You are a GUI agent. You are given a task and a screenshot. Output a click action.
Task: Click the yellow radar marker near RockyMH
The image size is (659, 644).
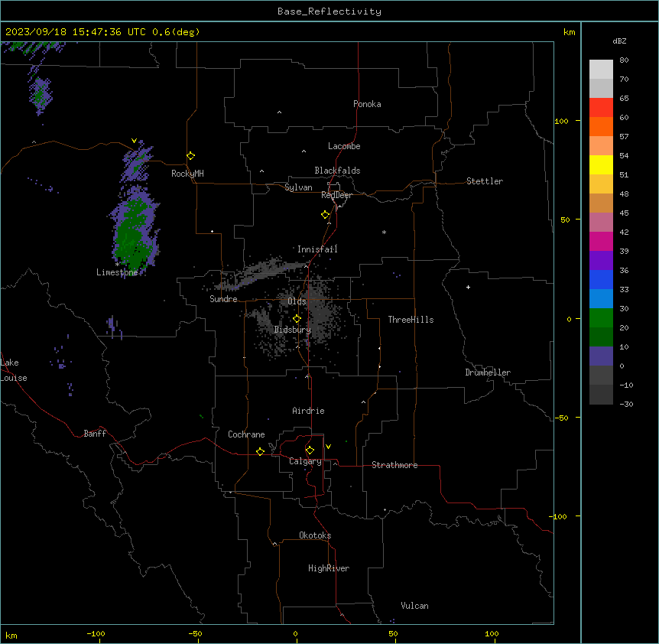point(191,156)
